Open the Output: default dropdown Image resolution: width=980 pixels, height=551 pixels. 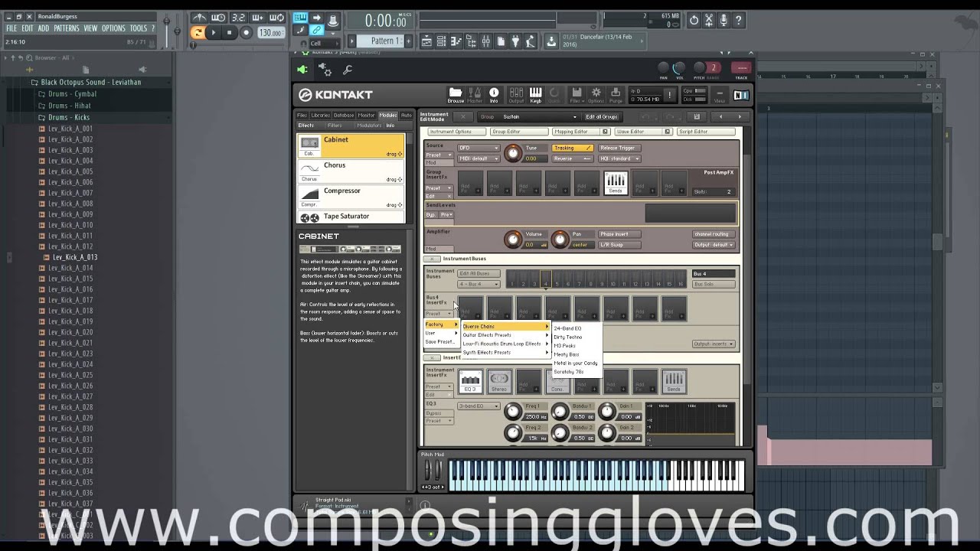(714, 245)
